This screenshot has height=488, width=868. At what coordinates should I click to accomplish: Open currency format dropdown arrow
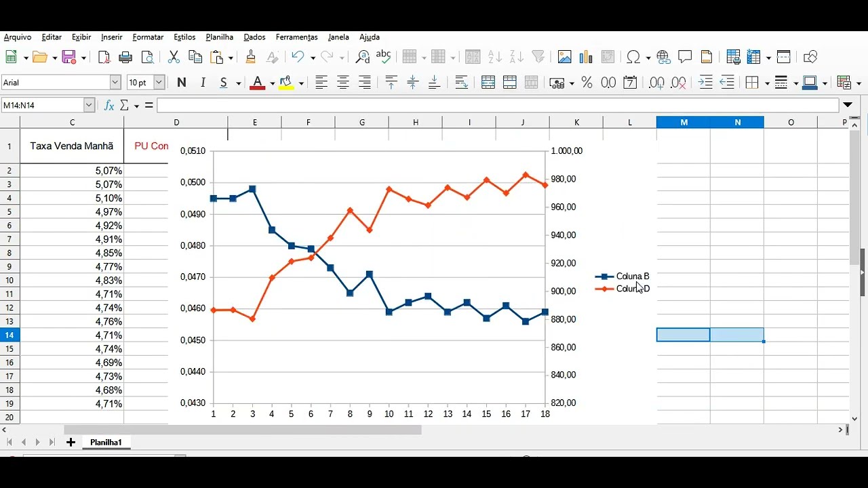572,83
